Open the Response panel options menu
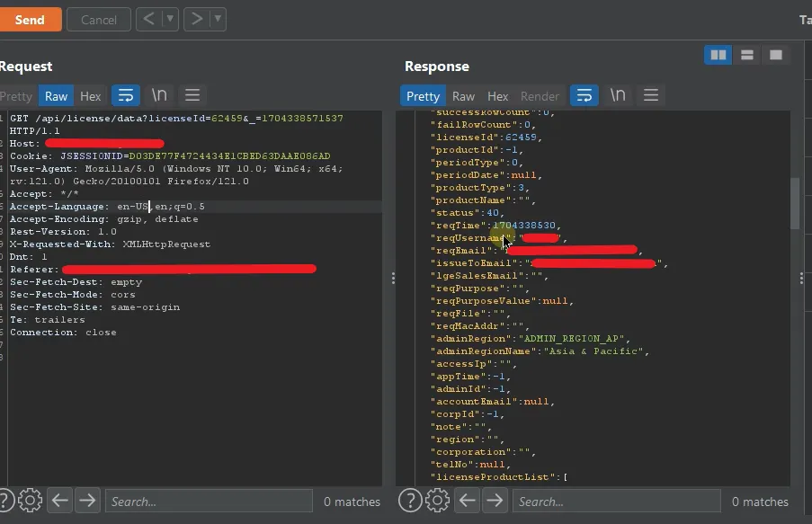Image resolution: width=812 pixels, height=524 pixels. 651,95
